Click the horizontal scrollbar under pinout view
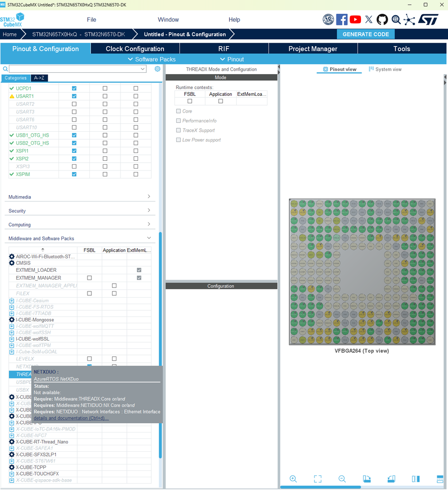The width and height of the screenshot is (448, 491). click(320, 487)
